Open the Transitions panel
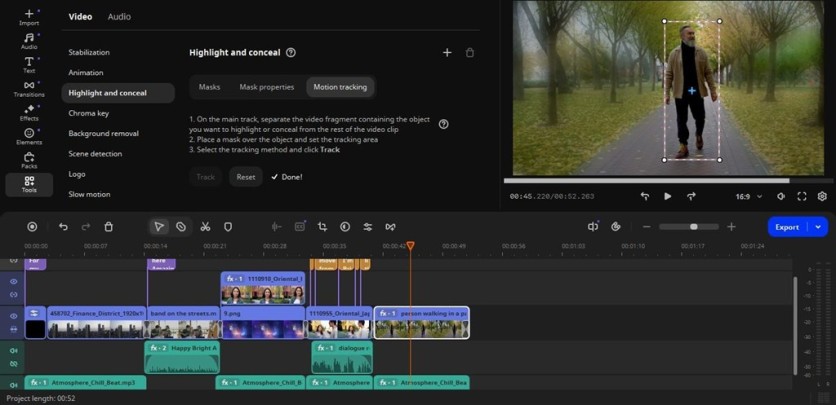This screenshot has width=836, height=405. [x=29, y=89]
